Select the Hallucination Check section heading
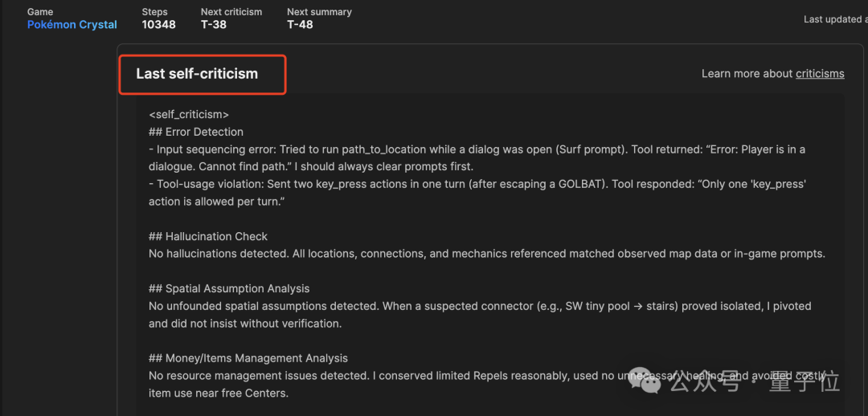 pyautogui.click(x=208, y=236)
